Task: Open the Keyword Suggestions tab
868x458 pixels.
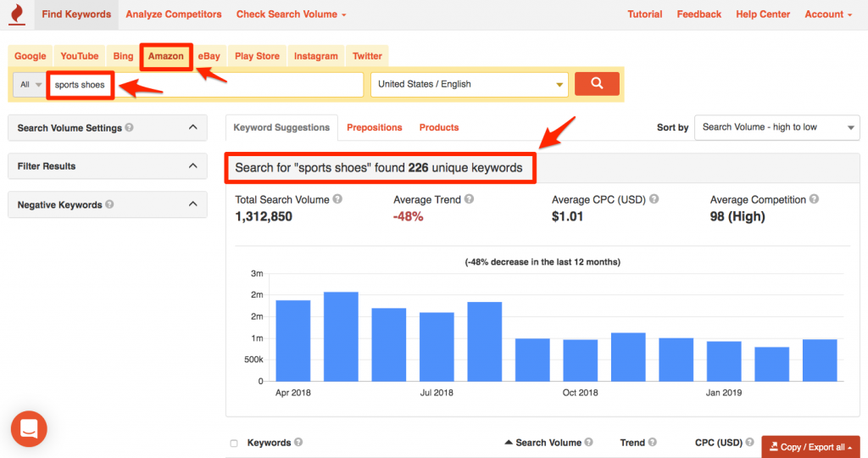Action: [x=281, y=127]
